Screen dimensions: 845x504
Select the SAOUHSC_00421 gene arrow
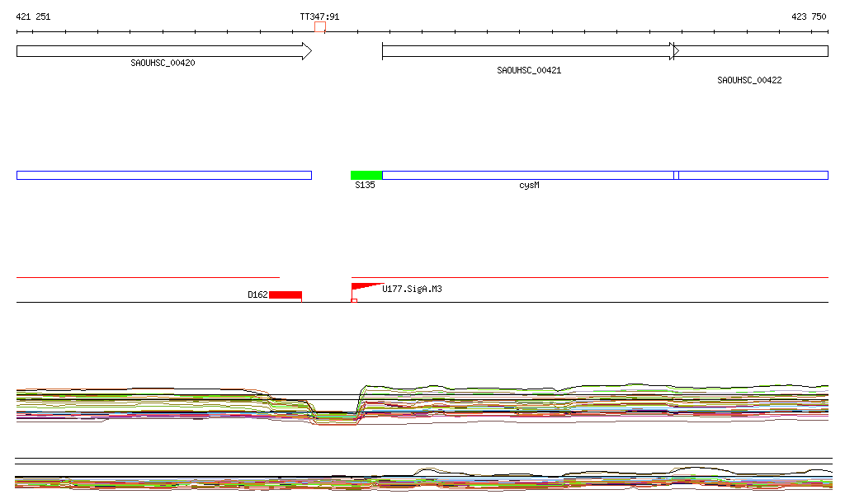528,51
